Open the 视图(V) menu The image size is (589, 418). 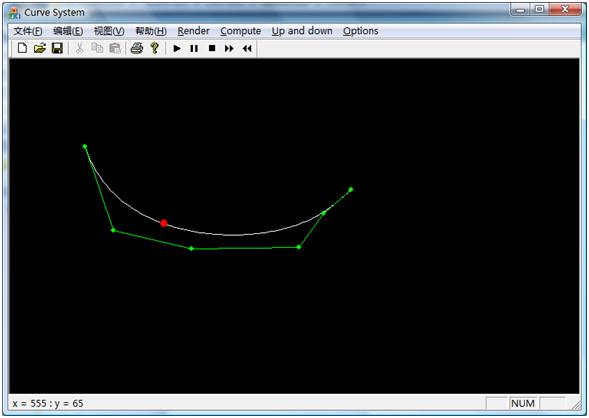[x=109, y=31]
